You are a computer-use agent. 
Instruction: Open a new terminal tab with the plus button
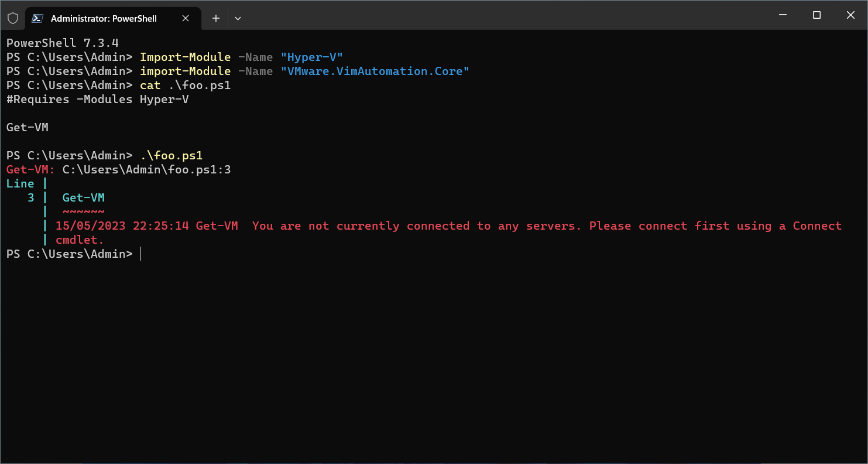click(x=215, y=18)
